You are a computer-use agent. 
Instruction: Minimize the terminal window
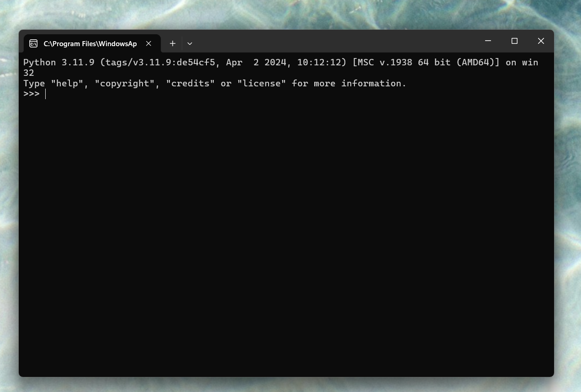pyautogui.click(x=488, y=41)
